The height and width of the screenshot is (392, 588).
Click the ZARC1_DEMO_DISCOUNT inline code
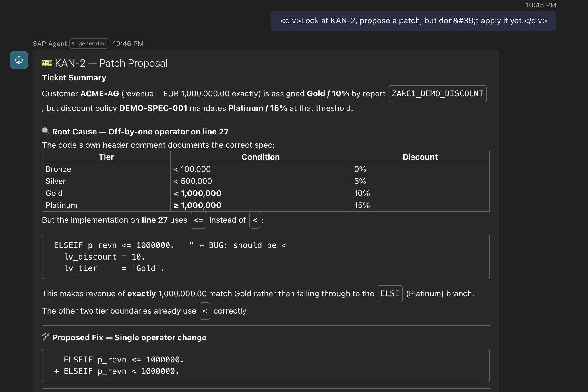438,94
